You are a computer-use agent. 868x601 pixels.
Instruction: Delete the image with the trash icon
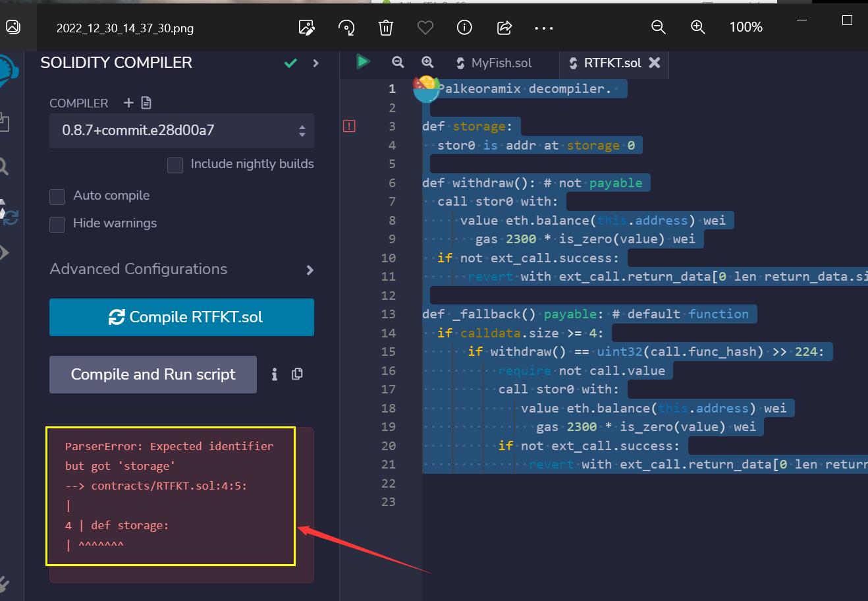pyautogui.click(x=386, y=27)
